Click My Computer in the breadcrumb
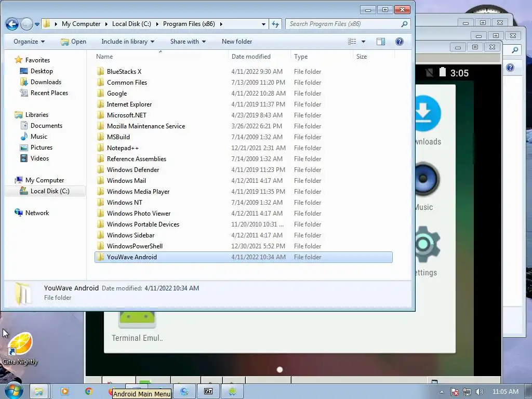This screenshot has height=399, width=532. click(81, 24)
